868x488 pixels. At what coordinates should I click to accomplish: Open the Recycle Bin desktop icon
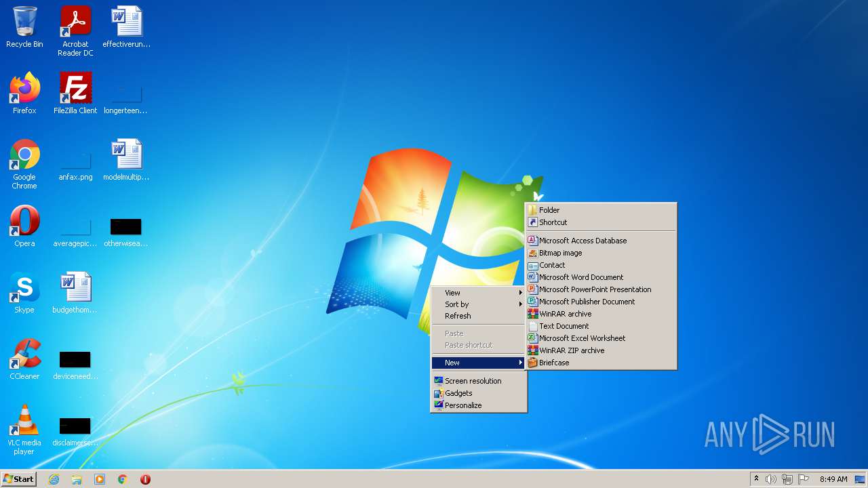pyautogui.click(x=24, y=27)
